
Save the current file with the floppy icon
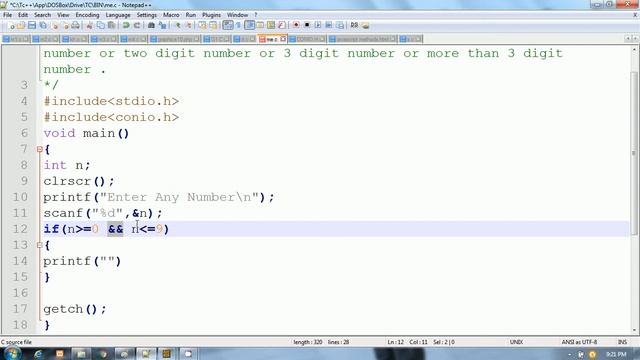(x=31, y=25)
